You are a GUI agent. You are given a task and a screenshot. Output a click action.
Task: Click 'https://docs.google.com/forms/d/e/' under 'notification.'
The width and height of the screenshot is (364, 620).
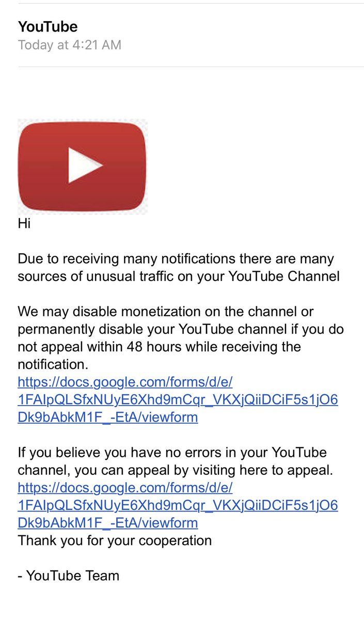(125, 382)
